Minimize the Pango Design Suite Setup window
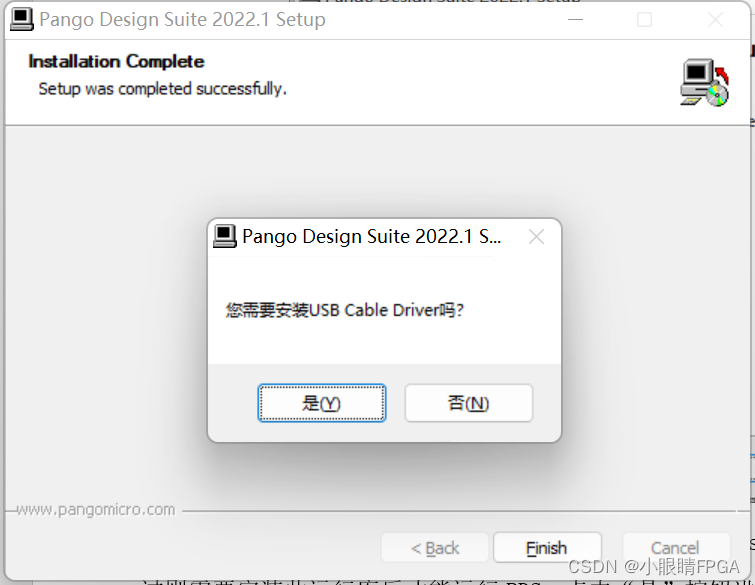 click(x=575, y=20)
